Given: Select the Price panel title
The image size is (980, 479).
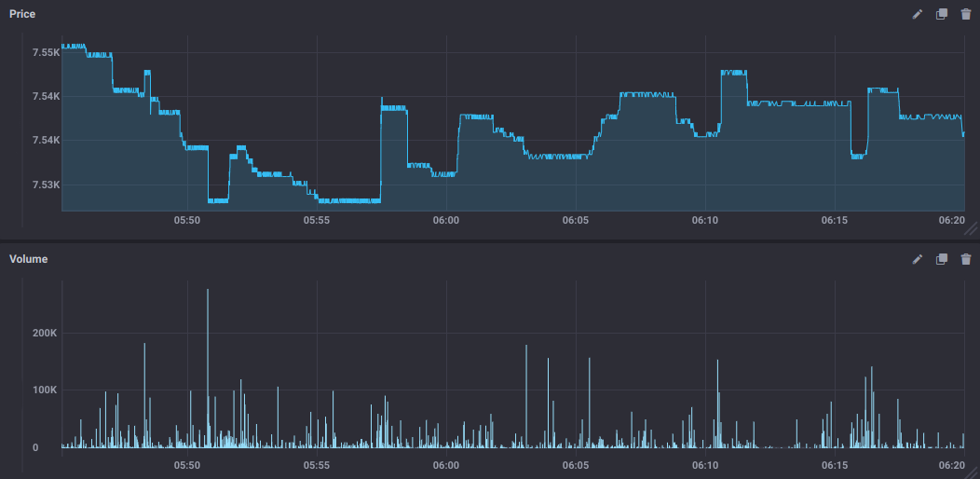Looking at the screenshot, I should click(x=22, y=14).
